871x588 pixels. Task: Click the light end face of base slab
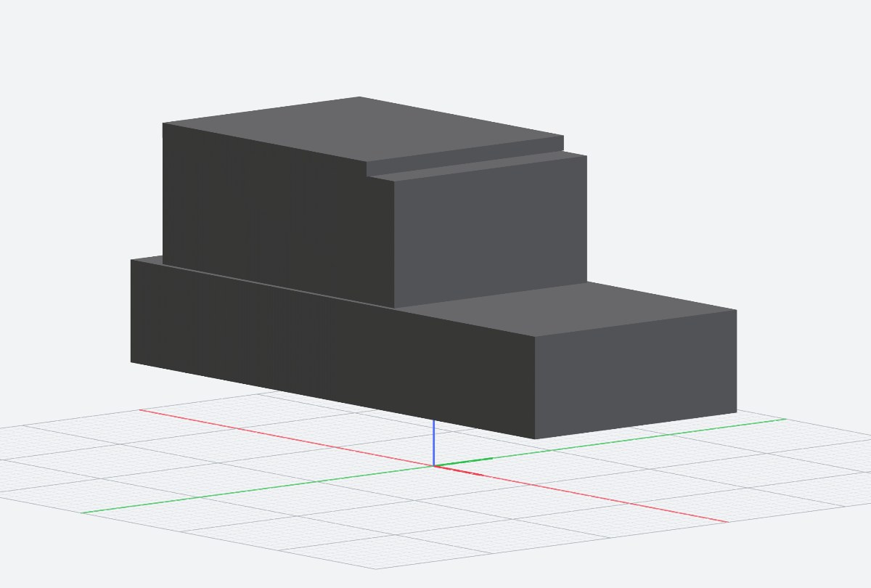(x=636, y=374)
